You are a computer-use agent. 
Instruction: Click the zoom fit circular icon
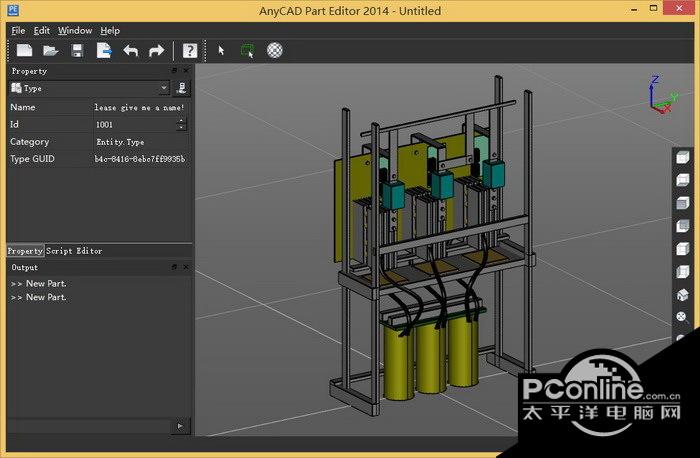(x=682, y=317)
